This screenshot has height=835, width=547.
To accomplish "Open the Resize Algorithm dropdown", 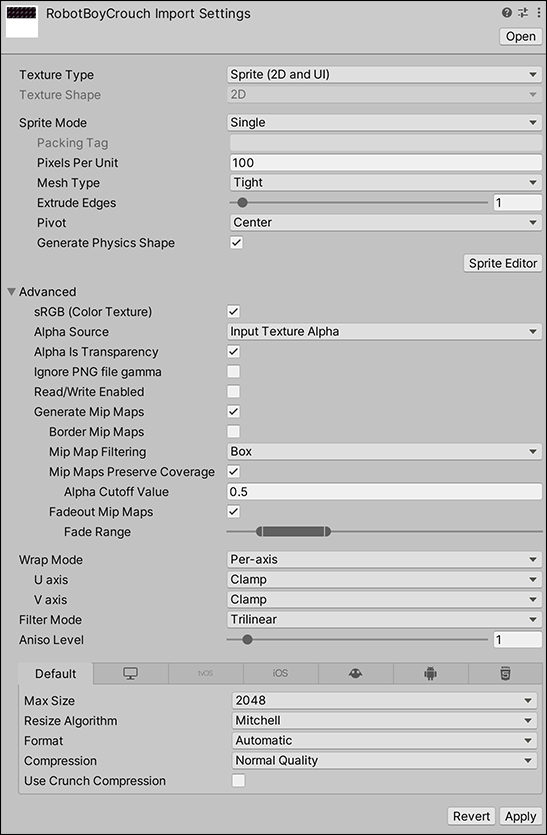I will [x=384, y=721].
